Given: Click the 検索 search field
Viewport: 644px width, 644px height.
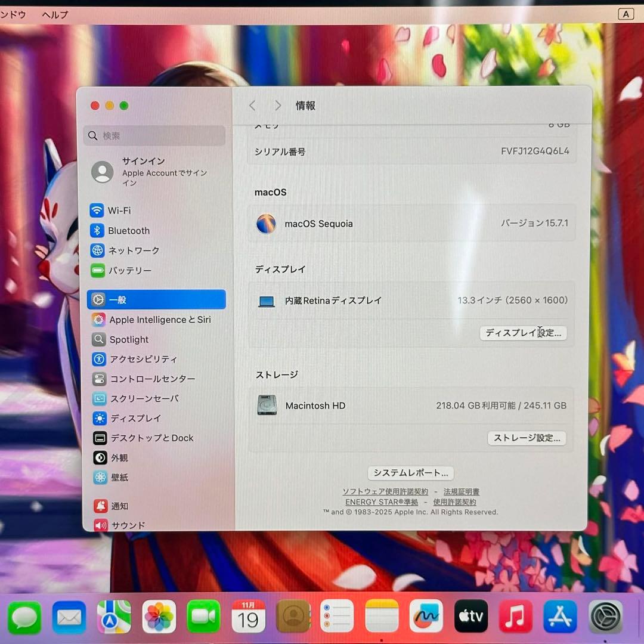Looking at the screenshot, I should pyautogui.click(x=154, y=135).
